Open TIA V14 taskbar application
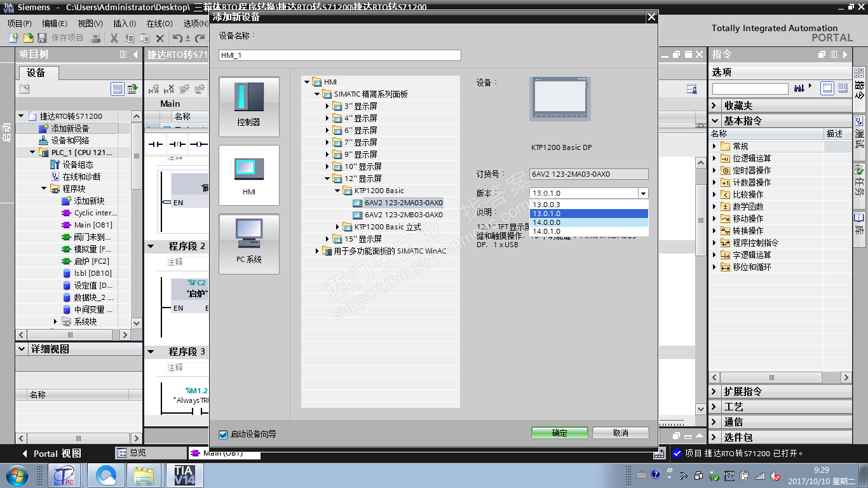This screenshot has width=868, height=488. (184, 475)
